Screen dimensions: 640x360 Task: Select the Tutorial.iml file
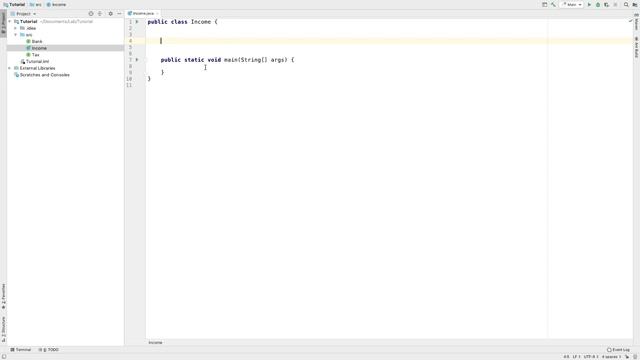[35, 61]
